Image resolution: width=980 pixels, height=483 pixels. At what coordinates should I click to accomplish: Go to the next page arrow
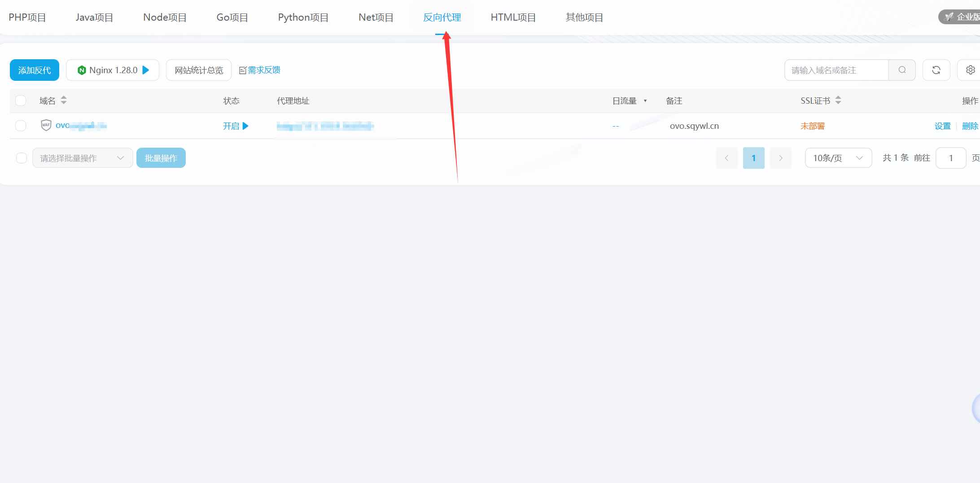pyautogui.click(x=780, y=158)
